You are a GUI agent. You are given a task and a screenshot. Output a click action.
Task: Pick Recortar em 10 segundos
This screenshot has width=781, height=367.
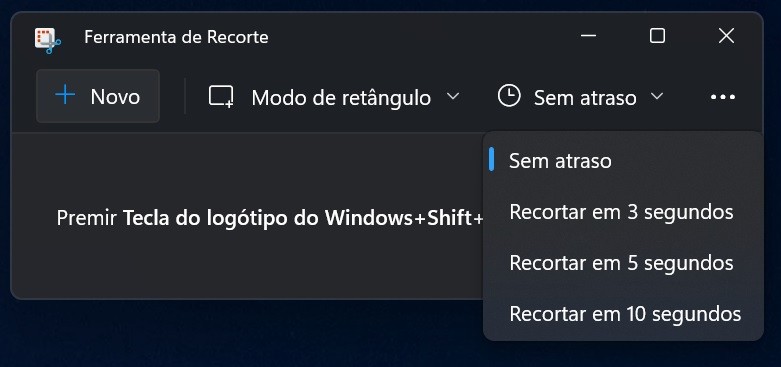(623, 314)
